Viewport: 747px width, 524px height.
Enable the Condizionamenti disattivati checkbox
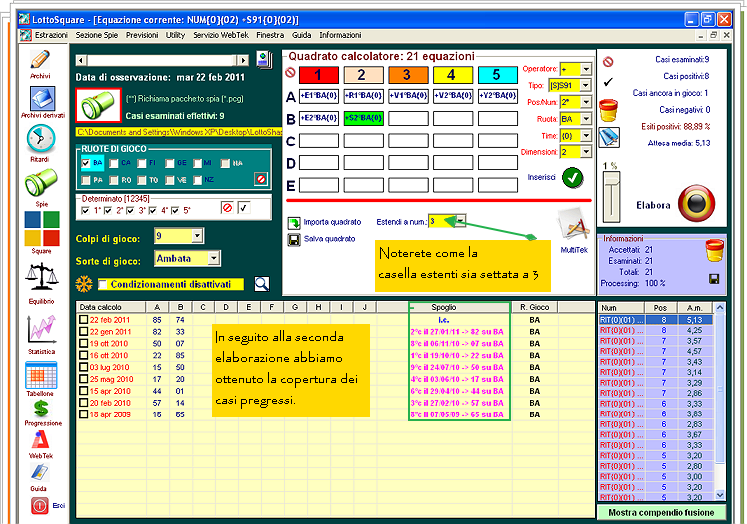coord(102,284)
